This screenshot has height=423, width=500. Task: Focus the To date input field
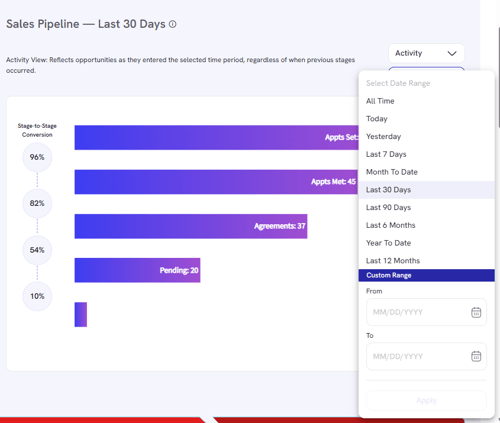(426, 356)
